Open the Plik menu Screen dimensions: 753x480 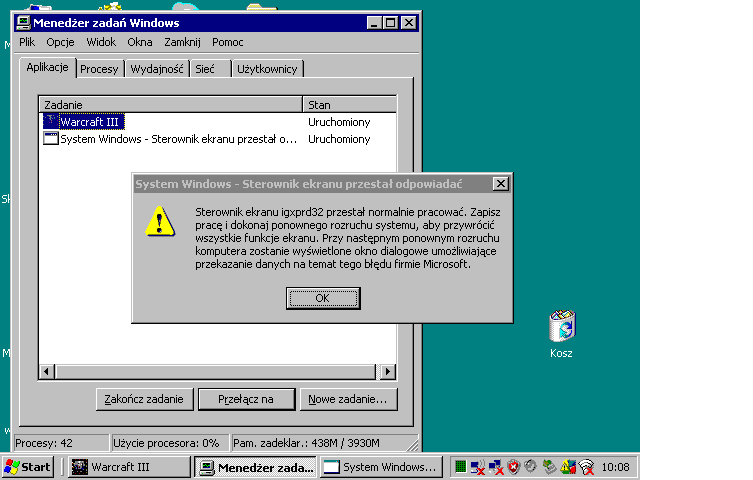click(x=27, y=42)
